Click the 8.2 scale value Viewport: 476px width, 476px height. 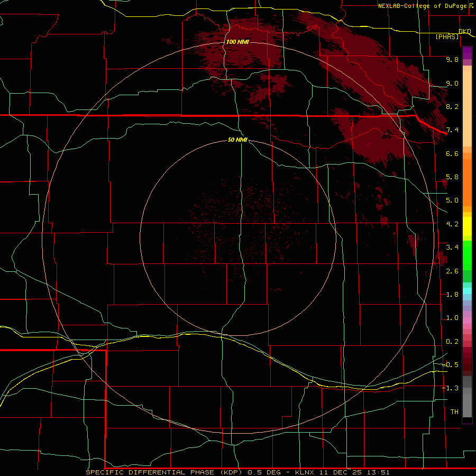coord(452,106)
